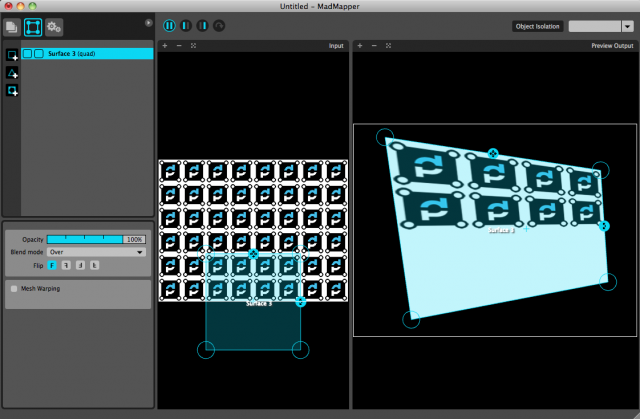640x419 pixels.
Task: Switch to the surfaces tab
Action: (34, 26)
